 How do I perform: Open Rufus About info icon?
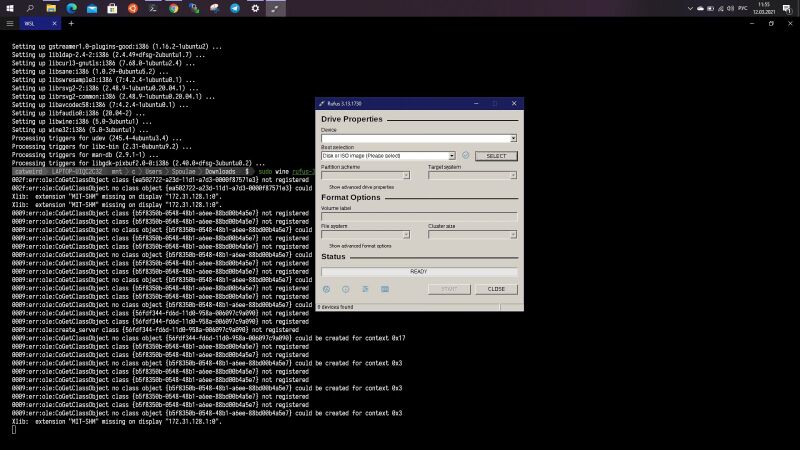click(346, 289)
